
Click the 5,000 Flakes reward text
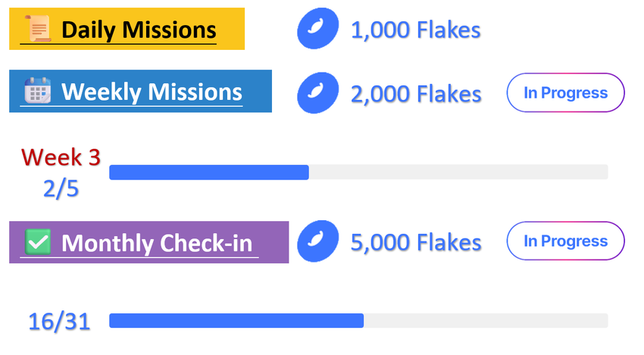click(x=416, y=242)
